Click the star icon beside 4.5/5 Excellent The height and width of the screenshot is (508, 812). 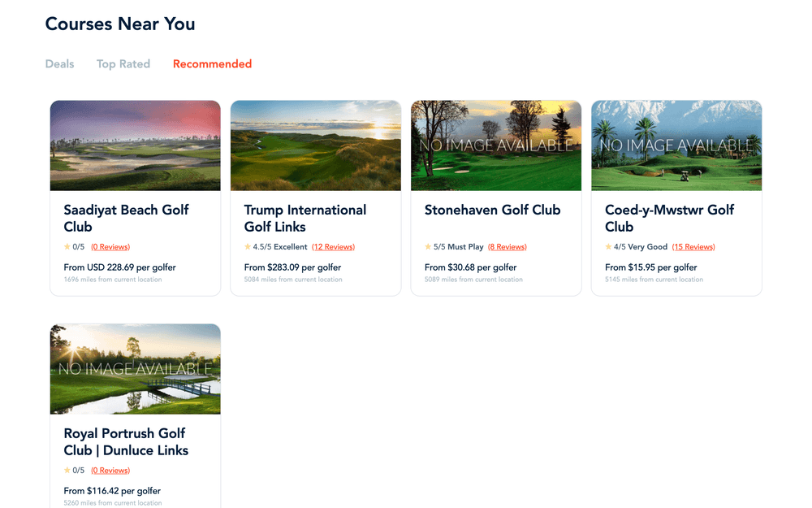248,247
